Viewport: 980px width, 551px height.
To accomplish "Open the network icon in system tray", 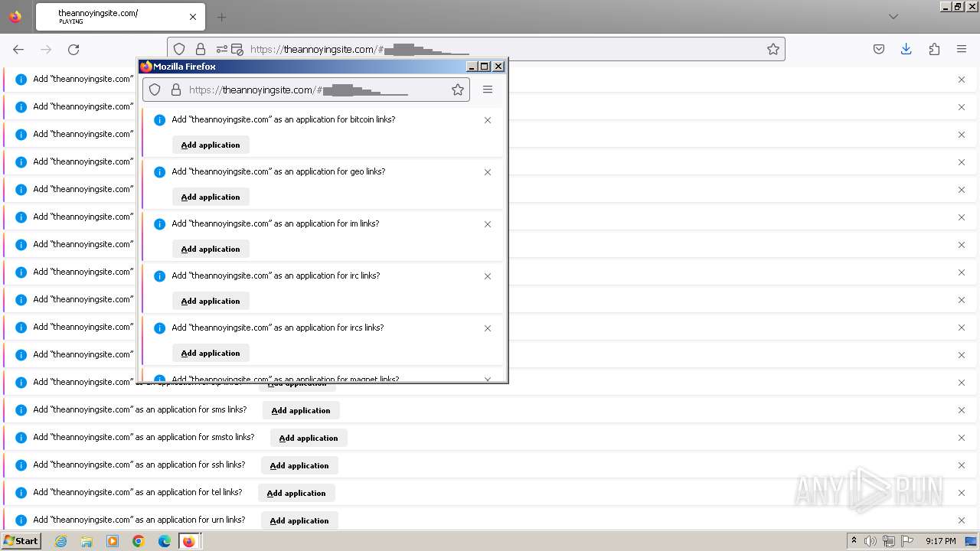I will point(889,541).
